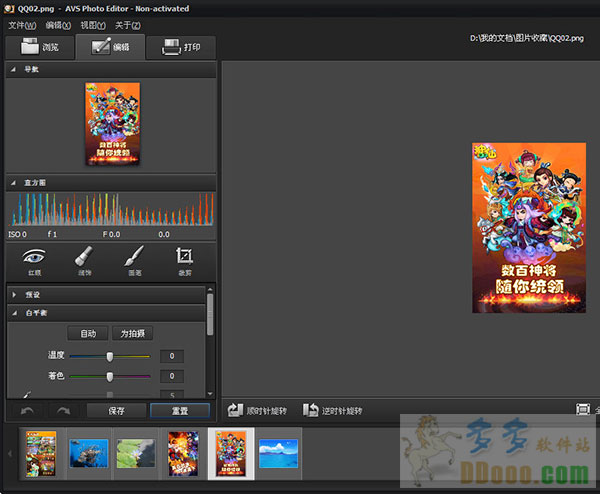Click the settings panel scroll up arrow
Image resolution: width=600 pixels, height=494 pixels.
[210, 289]
